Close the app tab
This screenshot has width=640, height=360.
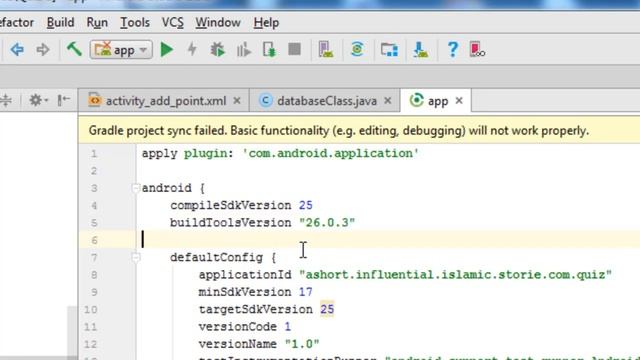459,100
